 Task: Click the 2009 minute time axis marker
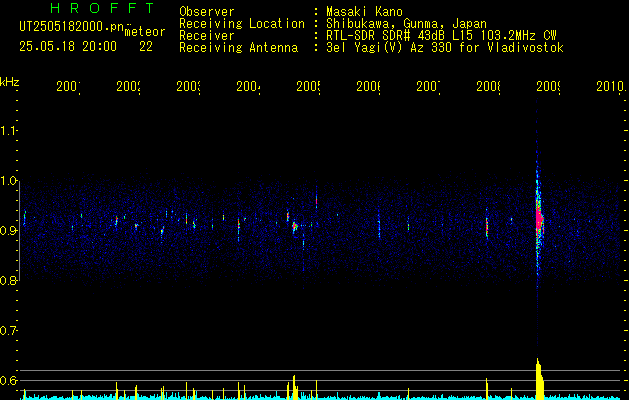coord(548,86)
